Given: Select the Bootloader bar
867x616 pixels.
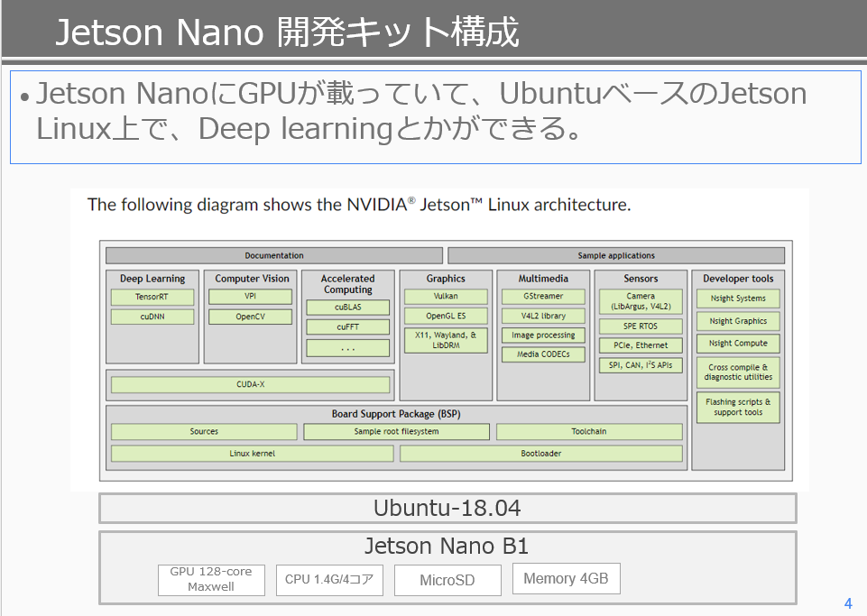Looking at the screenshot, I should 541,454.
